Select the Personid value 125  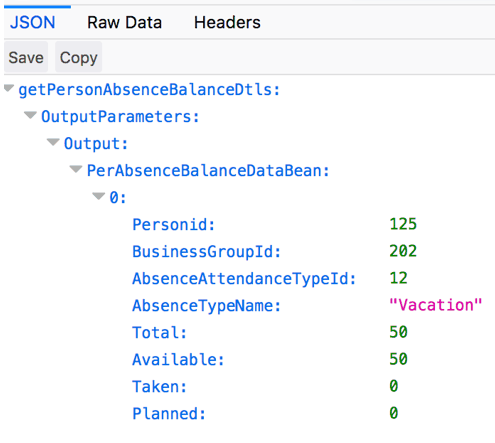403,224
